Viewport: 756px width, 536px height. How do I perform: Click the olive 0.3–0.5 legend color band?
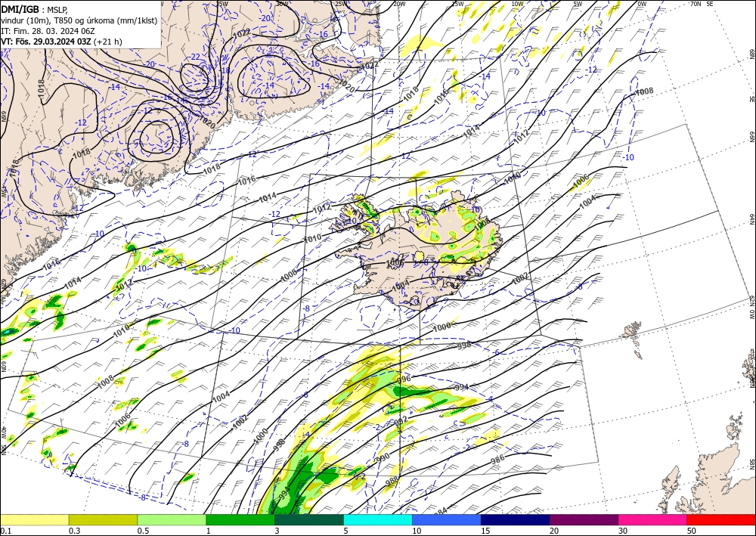103,519
